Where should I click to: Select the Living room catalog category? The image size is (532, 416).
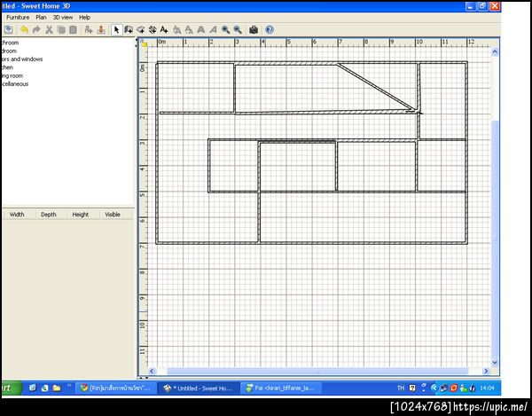12,75
